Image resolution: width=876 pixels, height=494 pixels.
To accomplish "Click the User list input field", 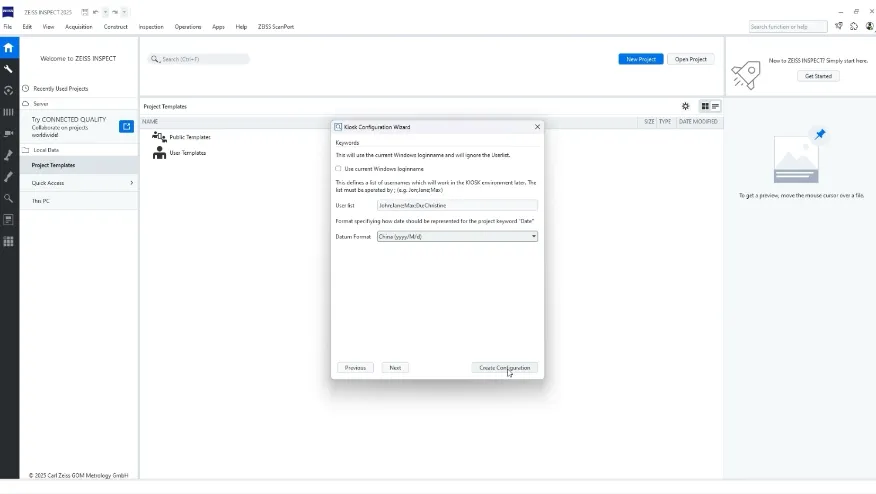I will [x=457, y=206].
